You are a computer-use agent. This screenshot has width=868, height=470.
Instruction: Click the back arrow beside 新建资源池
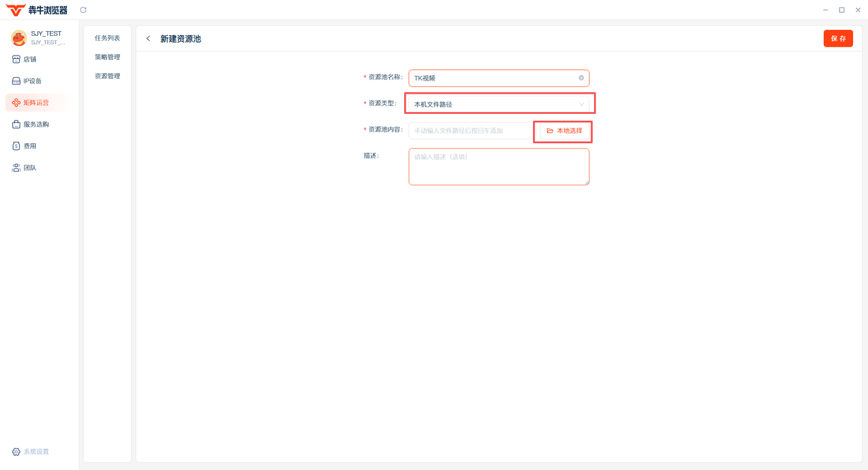tap(149, 39)
